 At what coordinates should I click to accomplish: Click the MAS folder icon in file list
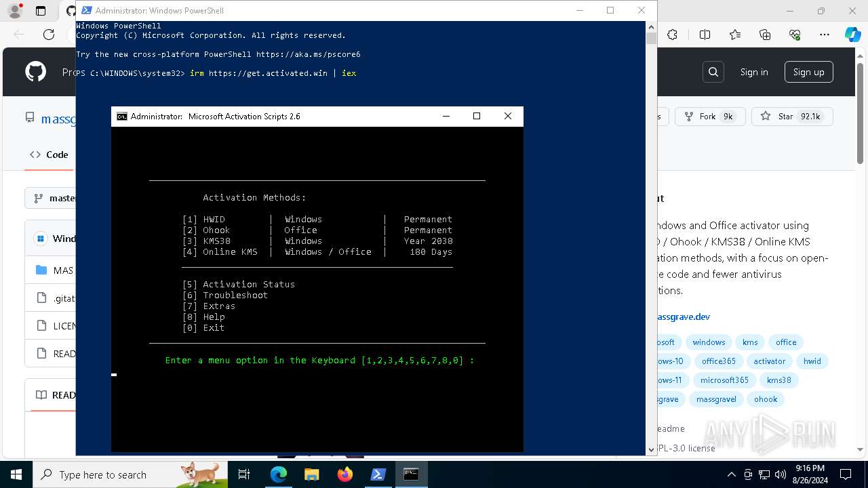[41, 270]
